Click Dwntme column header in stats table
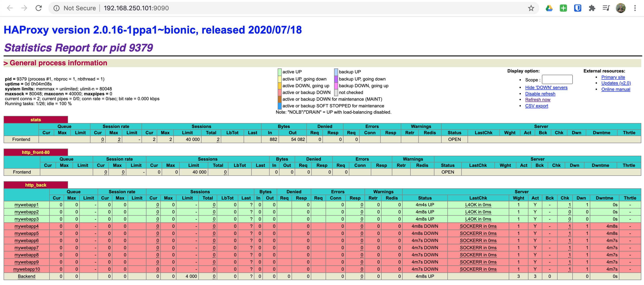 tap(601, 133)
